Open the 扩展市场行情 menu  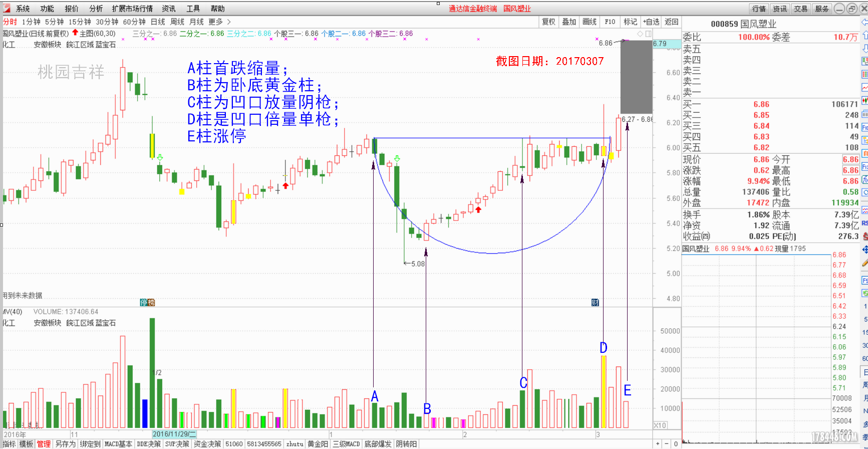click(132, 9)
